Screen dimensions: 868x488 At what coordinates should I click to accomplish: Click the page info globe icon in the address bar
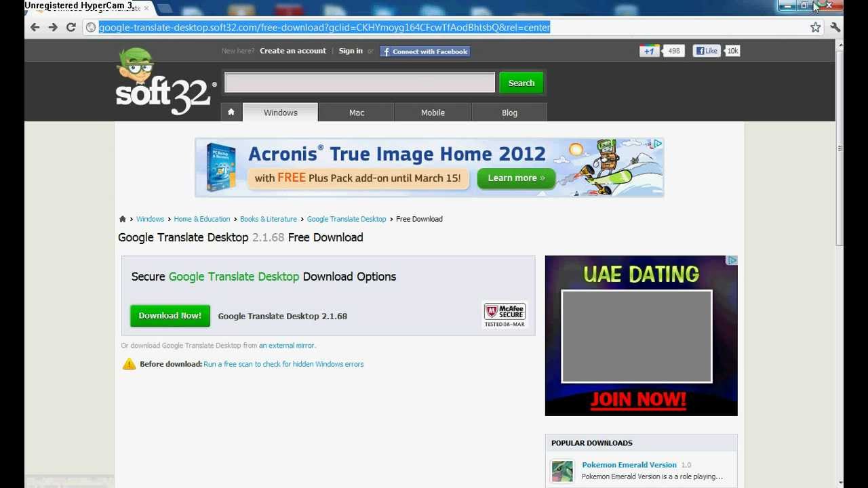(x=91, y=27)
